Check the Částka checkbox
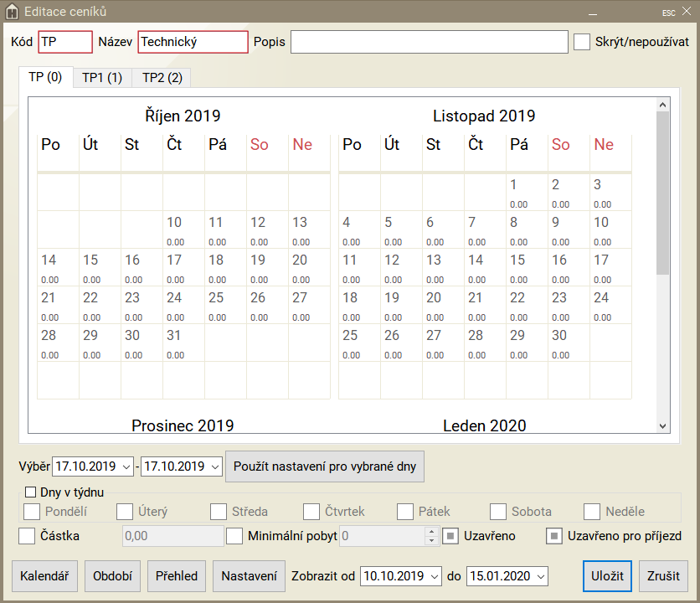This screenshot has width=700, height=603. click(28, 535)
